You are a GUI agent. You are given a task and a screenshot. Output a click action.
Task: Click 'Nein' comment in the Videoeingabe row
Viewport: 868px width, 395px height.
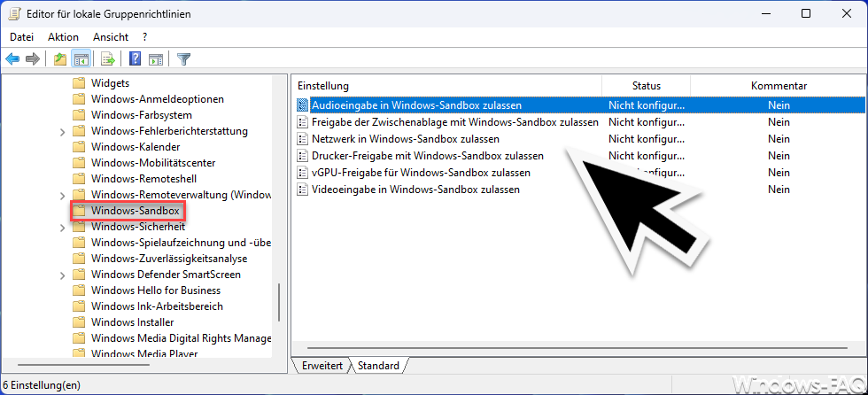click(x=779, y=190)
